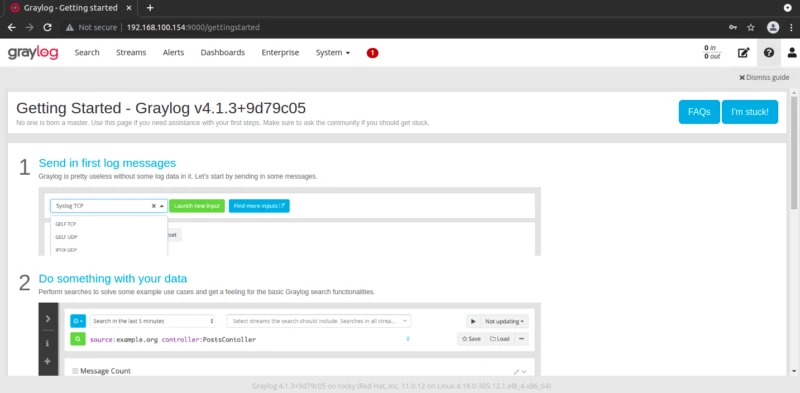This screenshot has height=393, width=800.
Task: Click the FAQs button
Action: [699, 112]
